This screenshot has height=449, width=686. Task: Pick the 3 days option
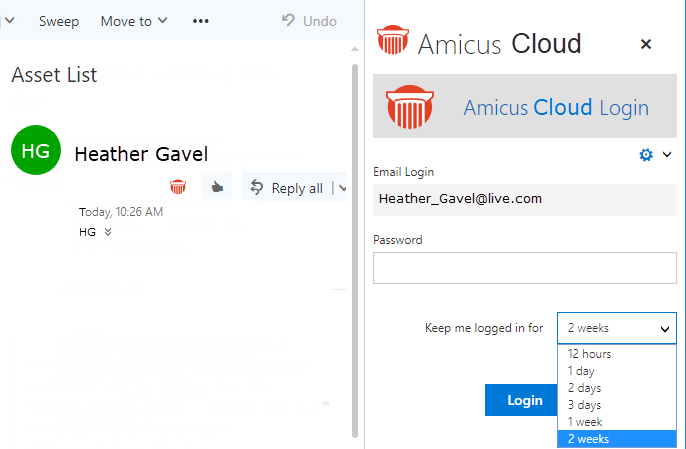coord(616,405)
